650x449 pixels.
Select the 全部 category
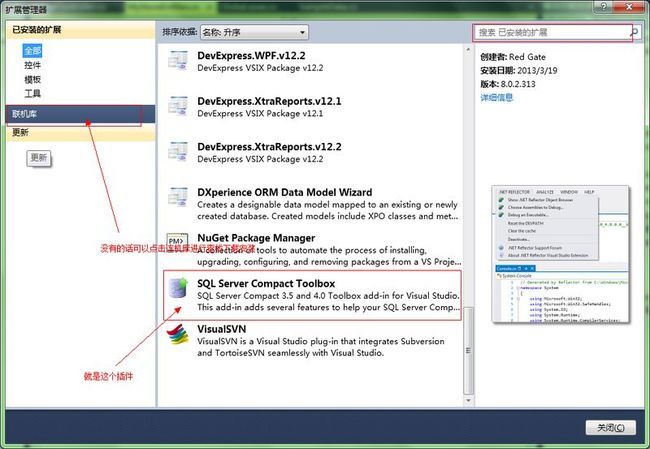click(x=32, y=51)
